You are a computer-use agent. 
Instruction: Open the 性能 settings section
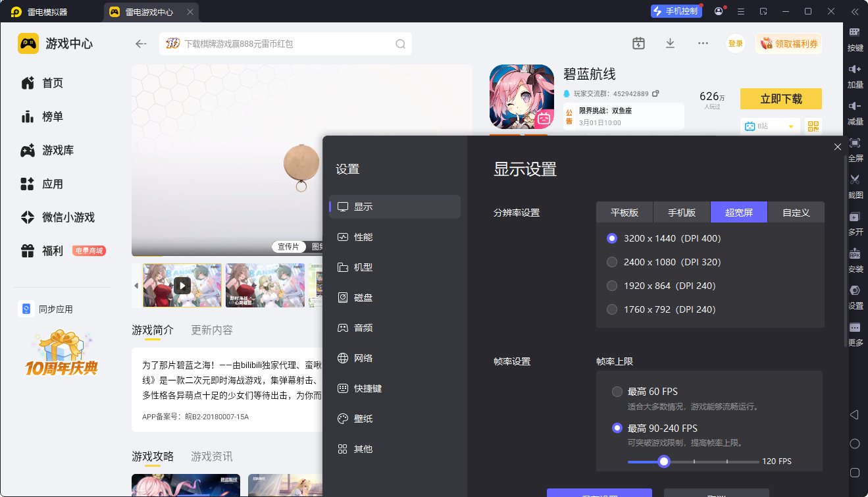(363, 237)
